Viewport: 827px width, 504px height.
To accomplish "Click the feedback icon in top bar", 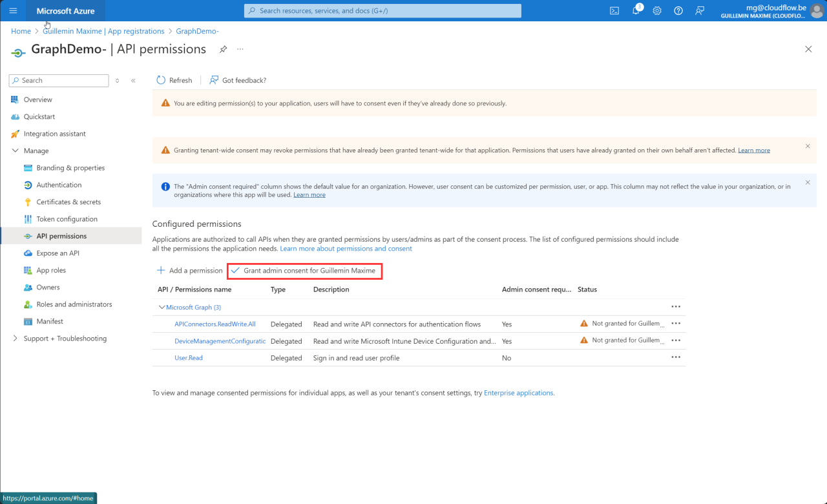I will (x=700, y=11).
